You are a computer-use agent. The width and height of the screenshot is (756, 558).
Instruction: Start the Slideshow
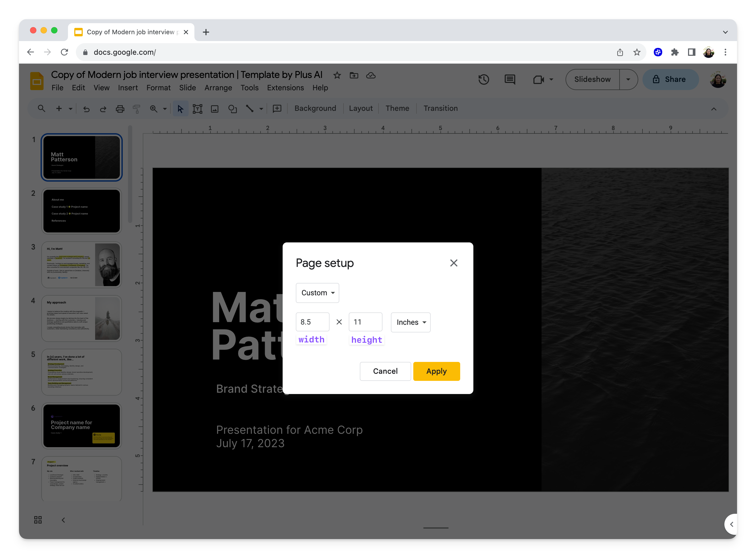[592, 79]
